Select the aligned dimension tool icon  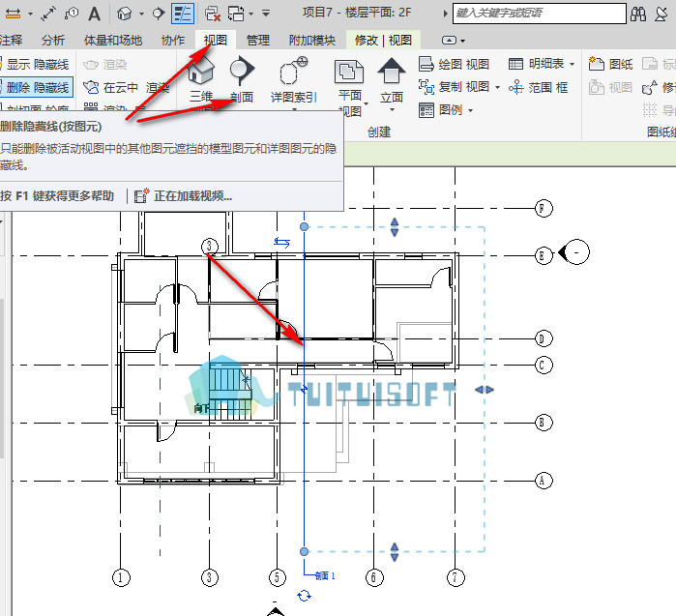pyautogui.click(x=47, y=14)
